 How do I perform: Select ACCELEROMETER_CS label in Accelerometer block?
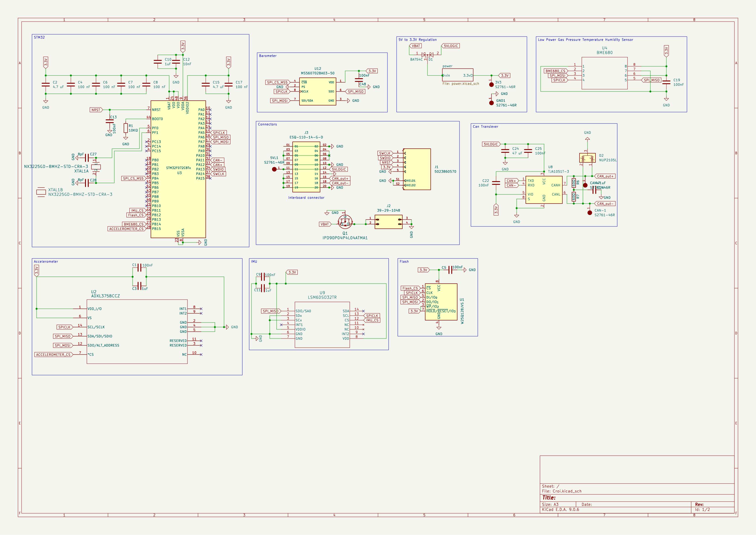click(53, 355)
